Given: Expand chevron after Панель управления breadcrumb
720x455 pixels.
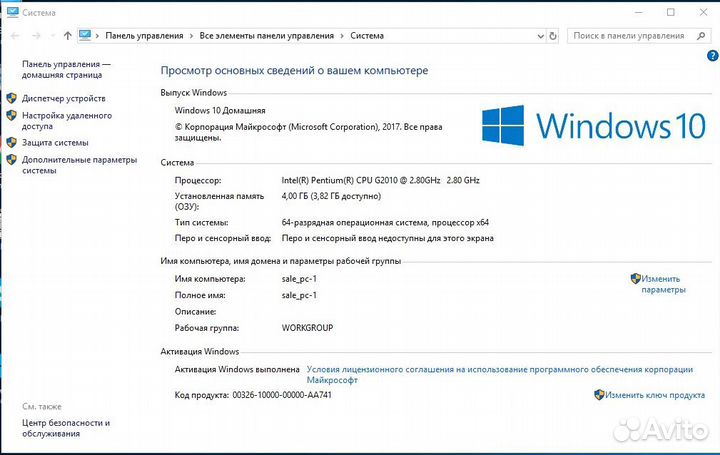Looking at the screenshot, I should [x=191, y=36].
